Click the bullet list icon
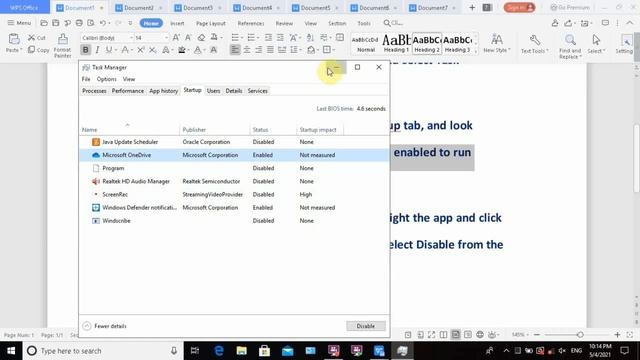 [235, 38]
